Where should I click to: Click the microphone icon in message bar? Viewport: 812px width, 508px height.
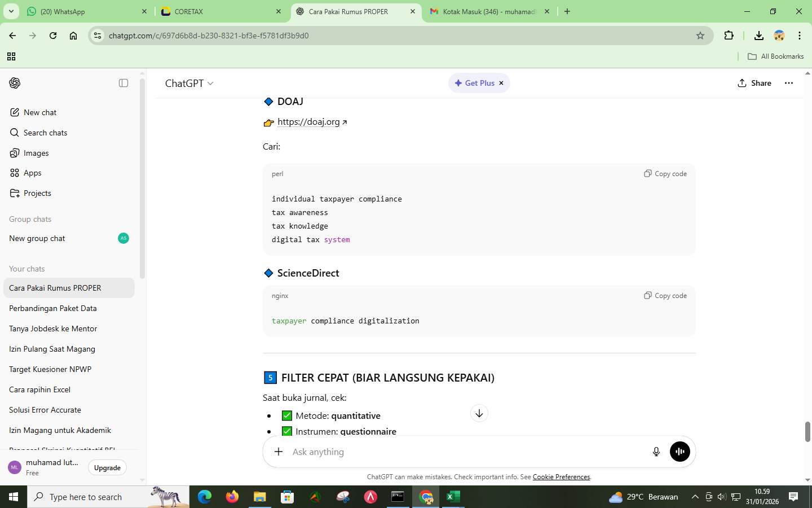(x=656, y=451)
